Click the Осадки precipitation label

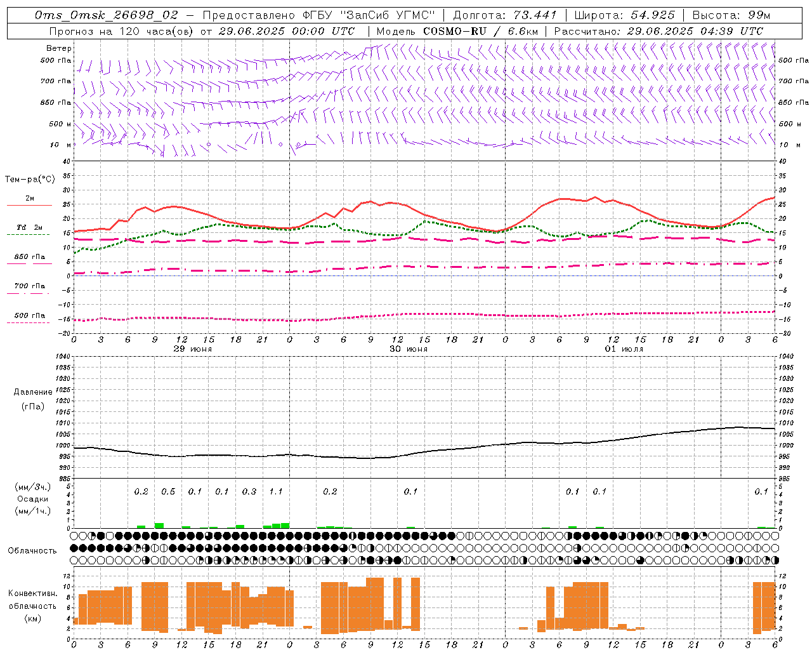pos(33,499)
